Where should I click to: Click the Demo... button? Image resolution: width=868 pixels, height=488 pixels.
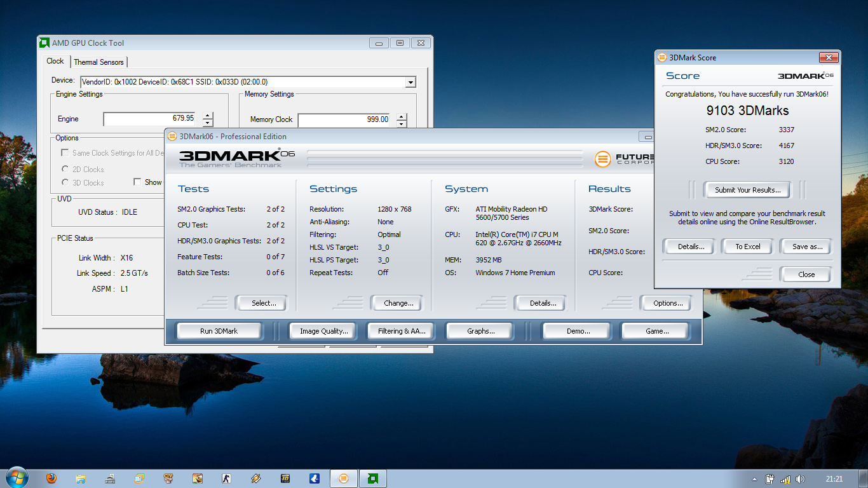[578, 331]
